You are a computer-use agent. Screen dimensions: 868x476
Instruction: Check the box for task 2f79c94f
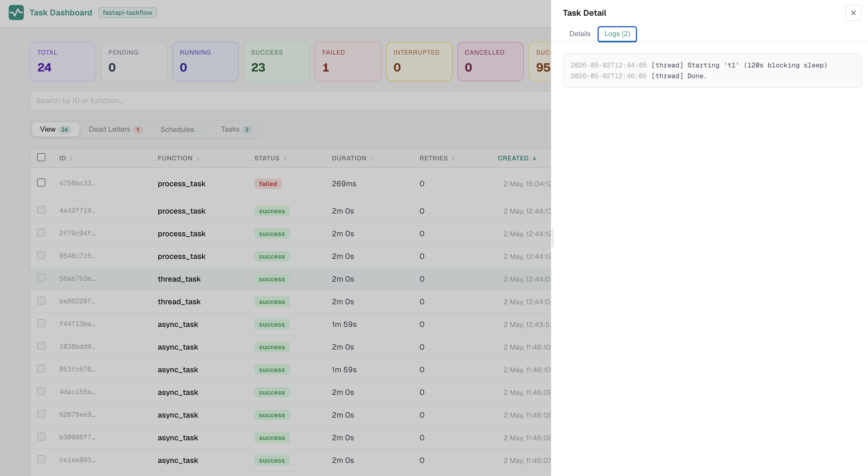click(41, 232)
